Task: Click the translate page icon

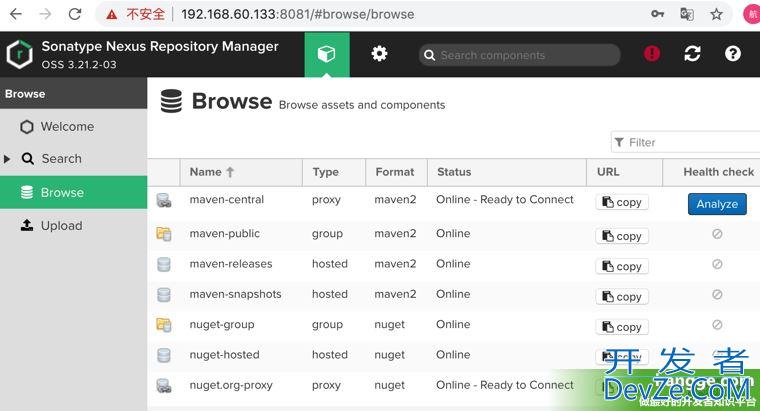Action: [x=687, y=14]
